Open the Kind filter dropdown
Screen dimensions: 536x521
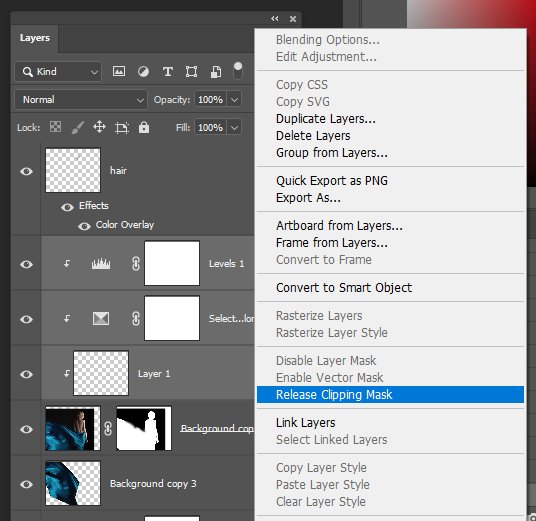58,71
